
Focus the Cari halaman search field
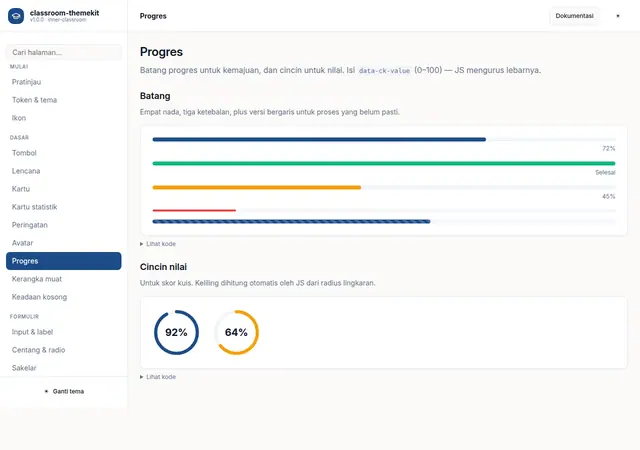[64, 52]
